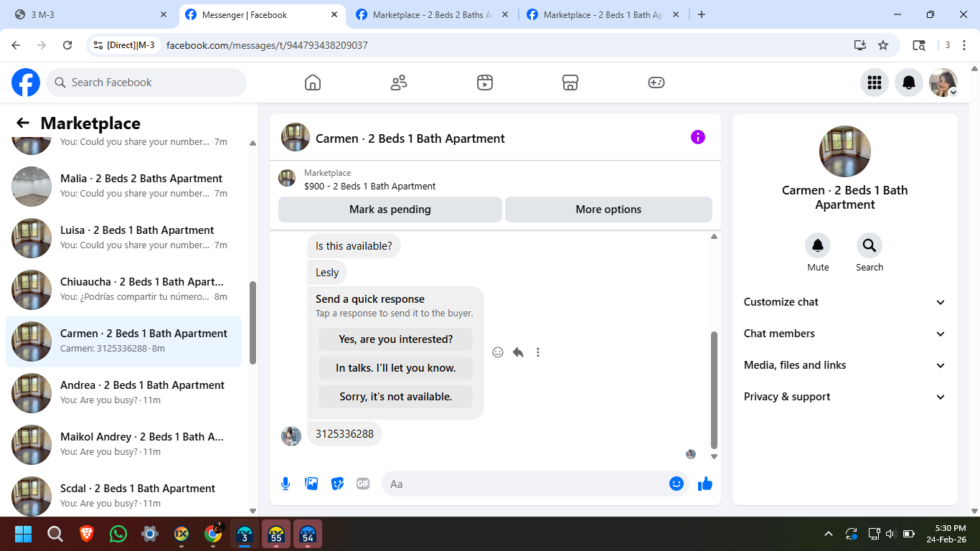Viewport: 980px width, 551px height.
Task: React to quick response message with emoji
Action: (498, 352)
